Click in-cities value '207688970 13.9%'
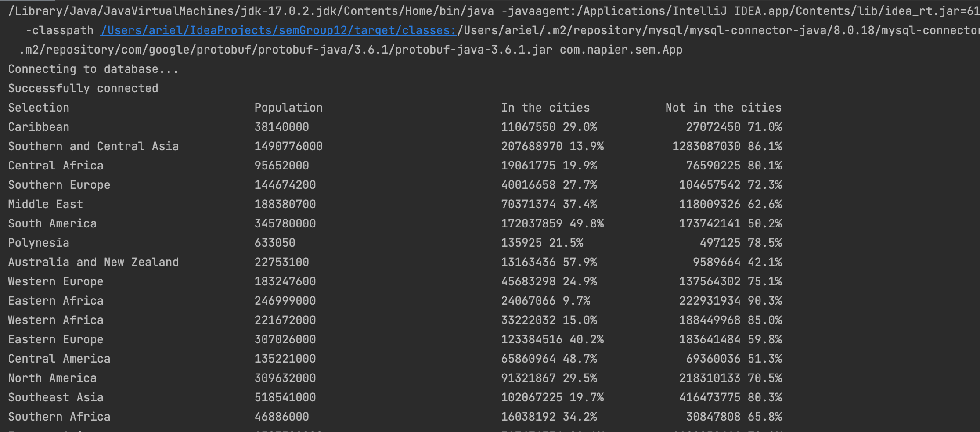 (553, 146)
